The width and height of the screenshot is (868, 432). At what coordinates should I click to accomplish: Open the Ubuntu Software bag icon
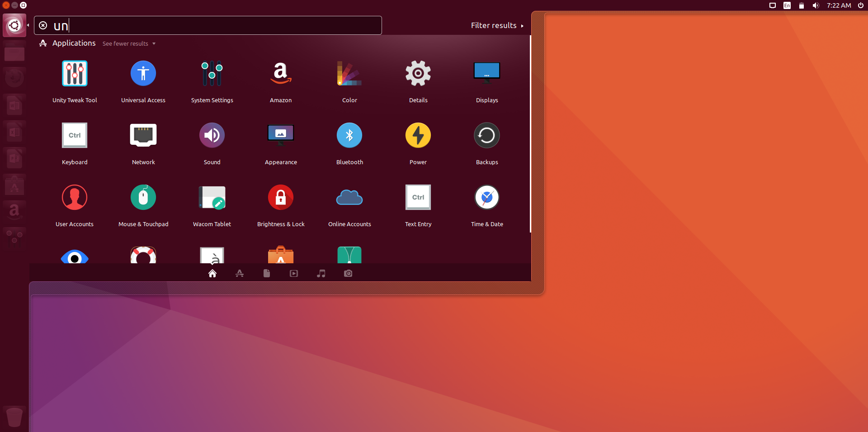click(x=281, y=255)
